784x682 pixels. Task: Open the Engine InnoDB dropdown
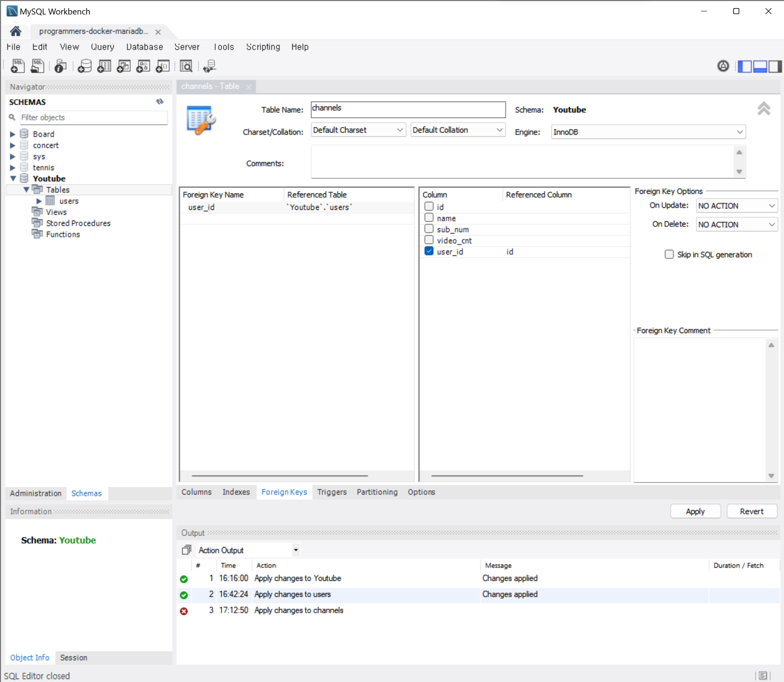[648, 132]
